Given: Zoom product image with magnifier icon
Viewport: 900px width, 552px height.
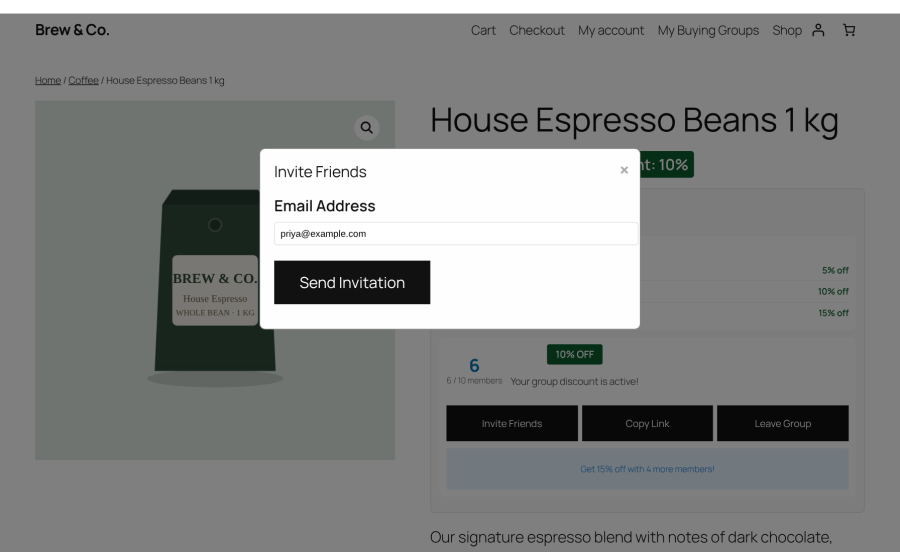Looking at the screenshot, I should (367, 127).
